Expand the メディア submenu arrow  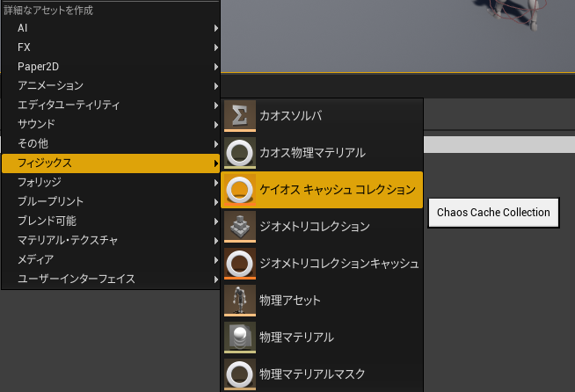(216, 260)
